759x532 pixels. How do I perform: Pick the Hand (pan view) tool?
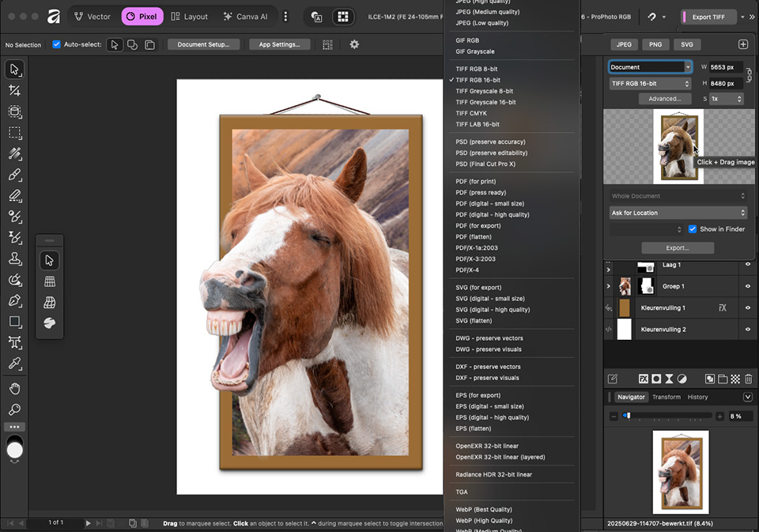(14, 389)
